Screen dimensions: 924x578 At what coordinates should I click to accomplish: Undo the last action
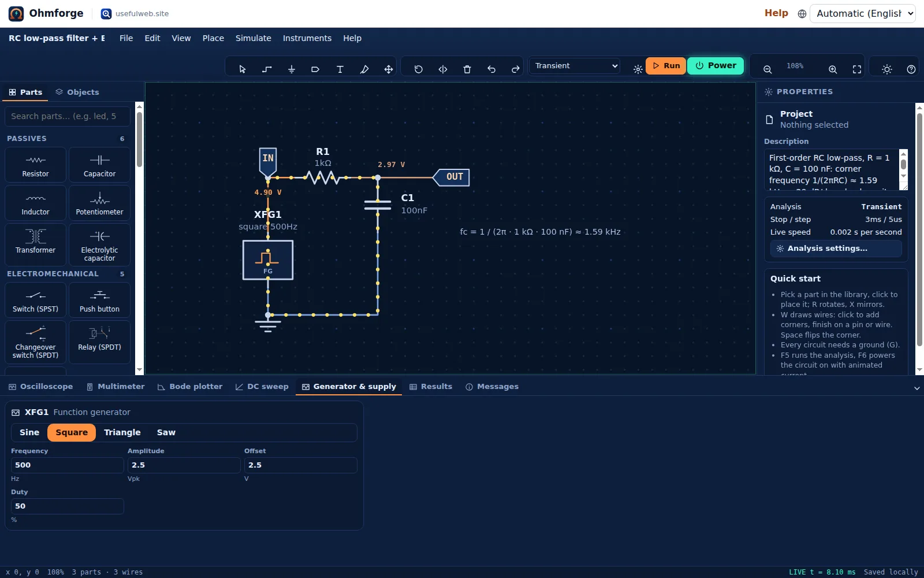[x=491, y=69]
